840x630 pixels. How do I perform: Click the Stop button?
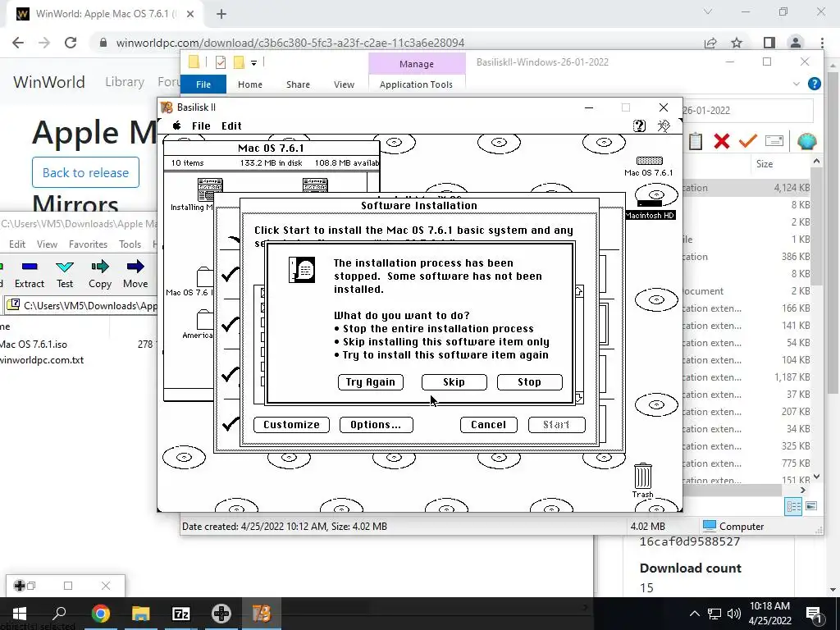[529, 382]
